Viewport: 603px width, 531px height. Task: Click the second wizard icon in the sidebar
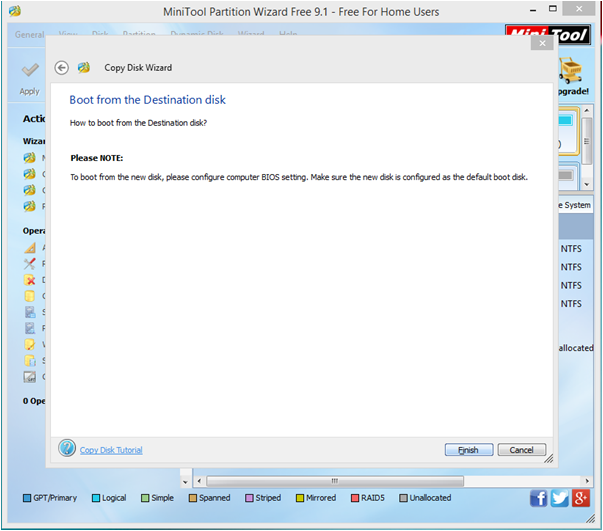point(30,174)
